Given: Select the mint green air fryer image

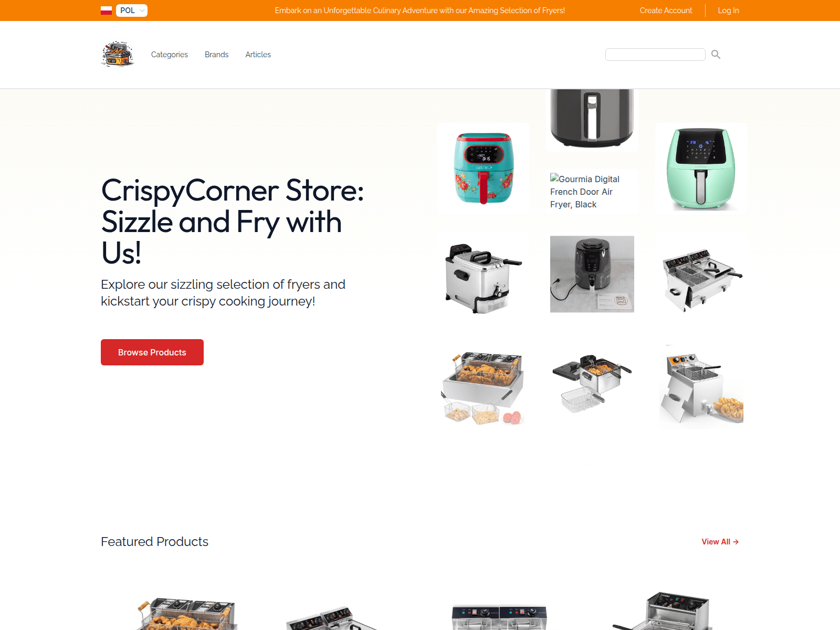Looking at the screenshot, I should click(701, 169).
